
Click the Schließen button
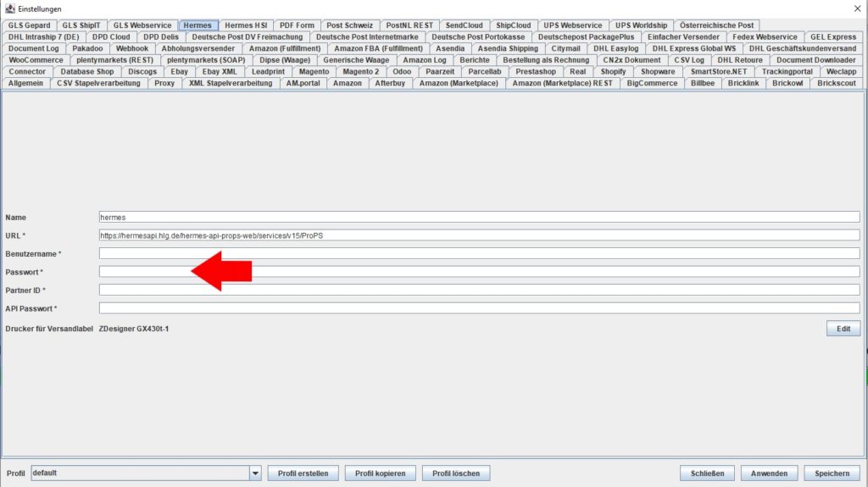click(707, 473)
